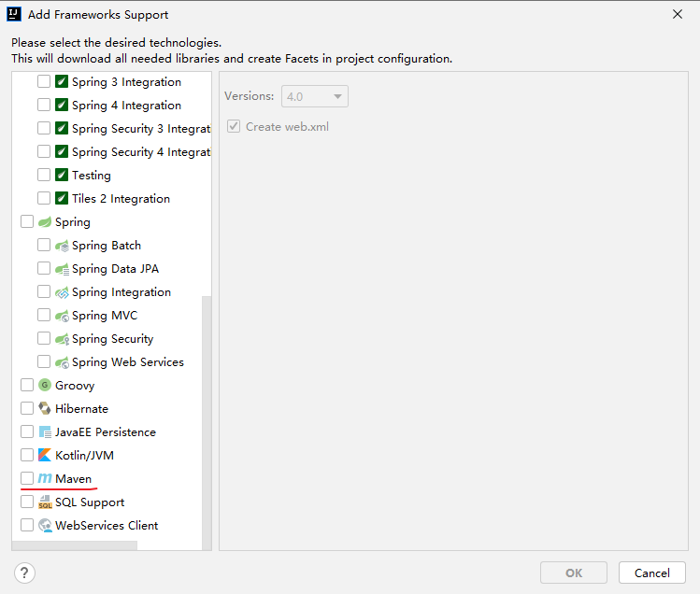
Task: Click the Spring Web Services icon
Action: pyautogui.click(x=62, y=362)
